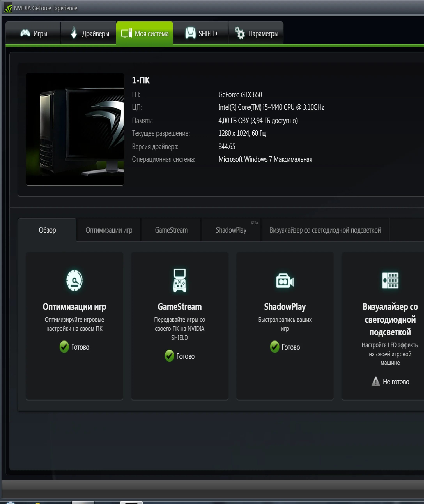Click the ГП: label
The image size is (424, 504).
[136, 95]
